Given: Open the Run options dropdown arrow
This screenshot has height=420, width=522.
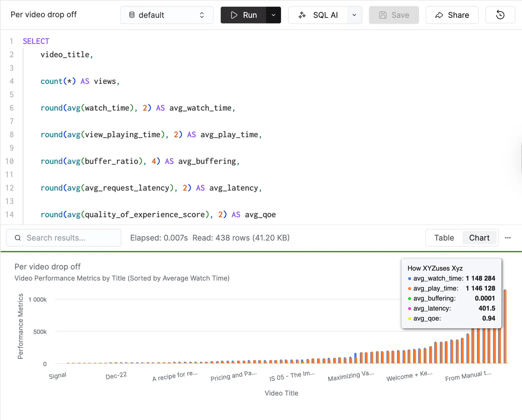Looking at the screenshot, I should 274,15.
